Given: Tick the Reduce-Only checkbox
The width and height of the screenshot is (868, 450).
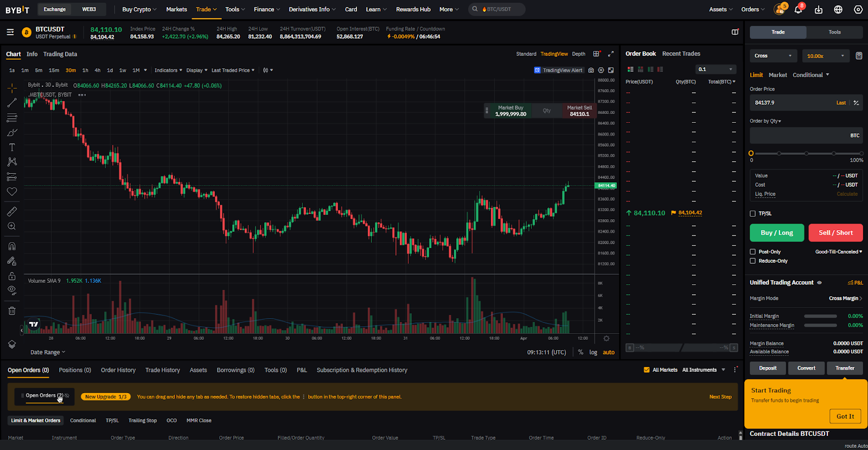Looking at the screenshot, I should (752, 261).
